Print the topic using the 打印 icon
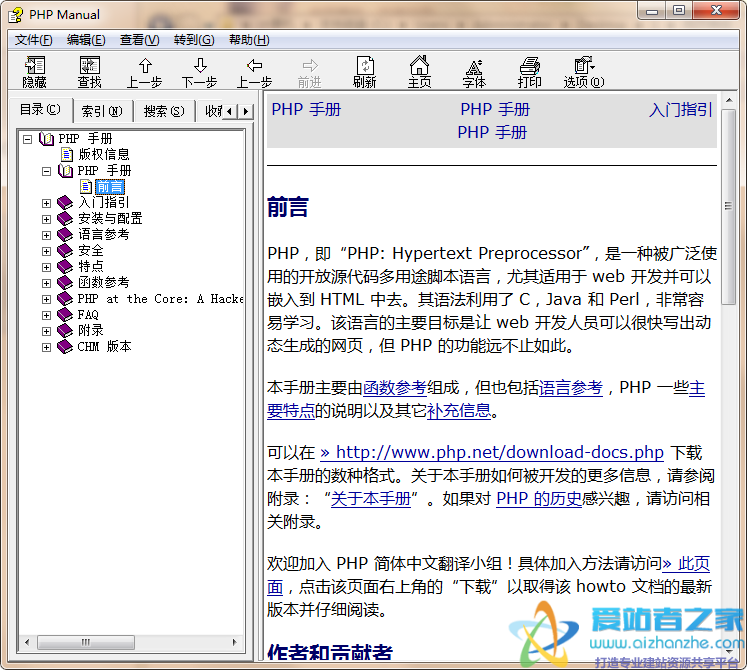 (x=530, y=71)
